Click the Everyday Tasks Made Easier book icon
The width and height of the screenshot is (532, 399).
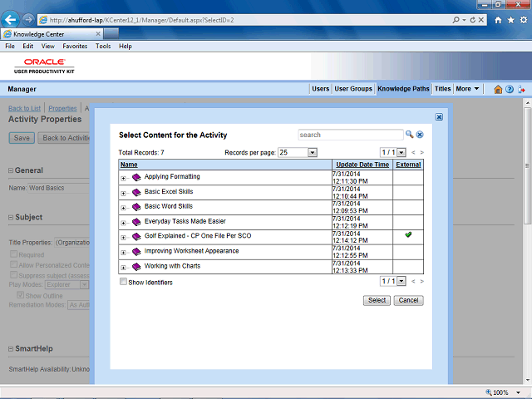click(136, 222)
